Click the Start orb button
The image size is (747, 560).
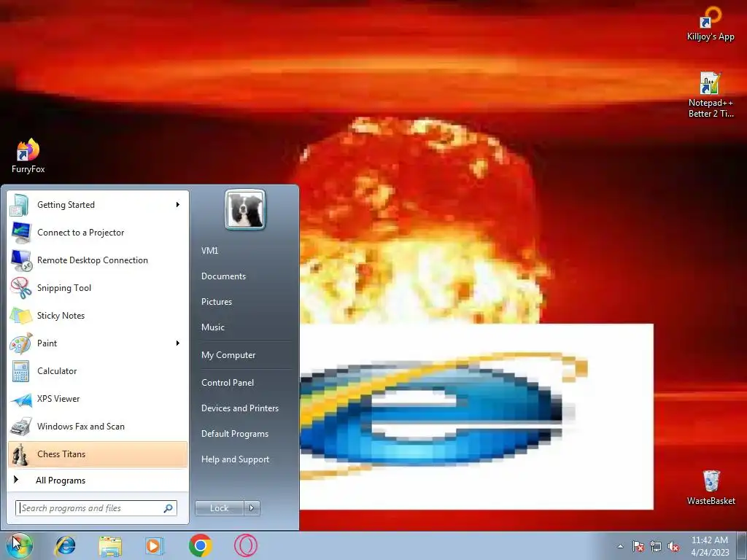click(19, 545)
